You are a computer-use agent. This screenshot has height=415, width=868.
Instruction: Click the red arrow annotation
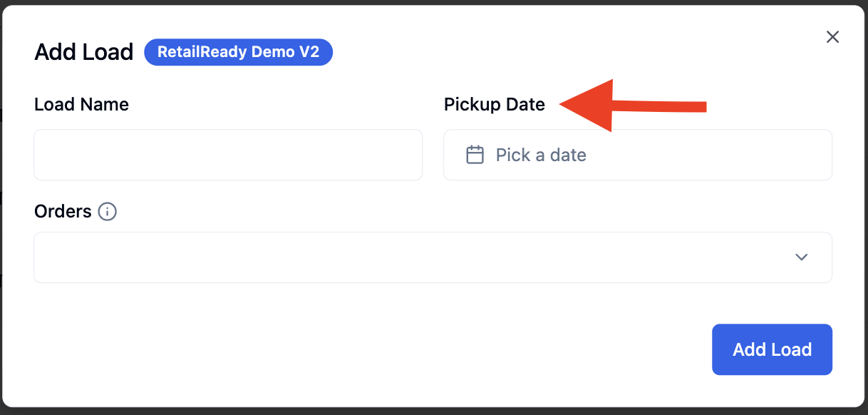633,106
